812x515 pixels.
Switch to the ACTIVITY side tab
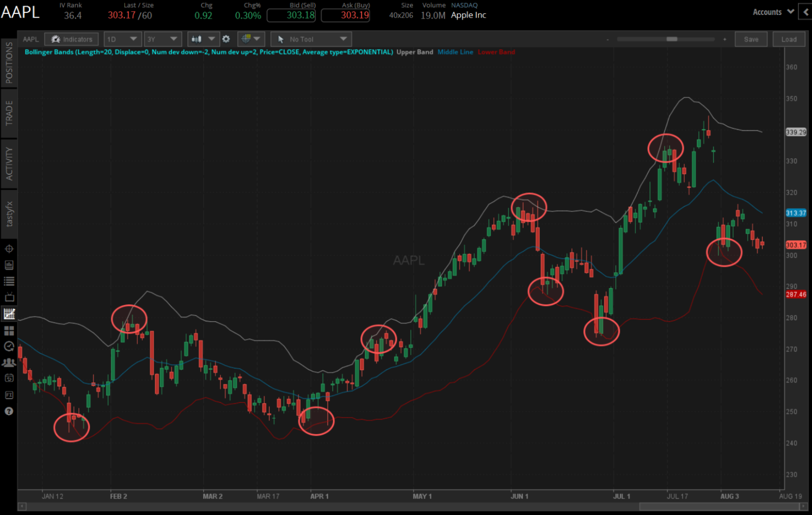tap(9, 163)
